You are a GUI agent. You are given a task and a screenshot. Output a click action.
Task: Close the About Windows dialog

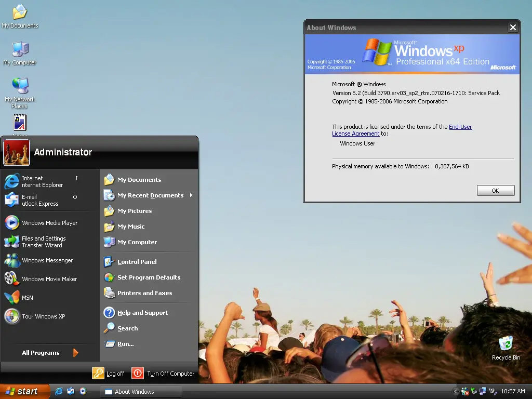click(x=513, y=27)
